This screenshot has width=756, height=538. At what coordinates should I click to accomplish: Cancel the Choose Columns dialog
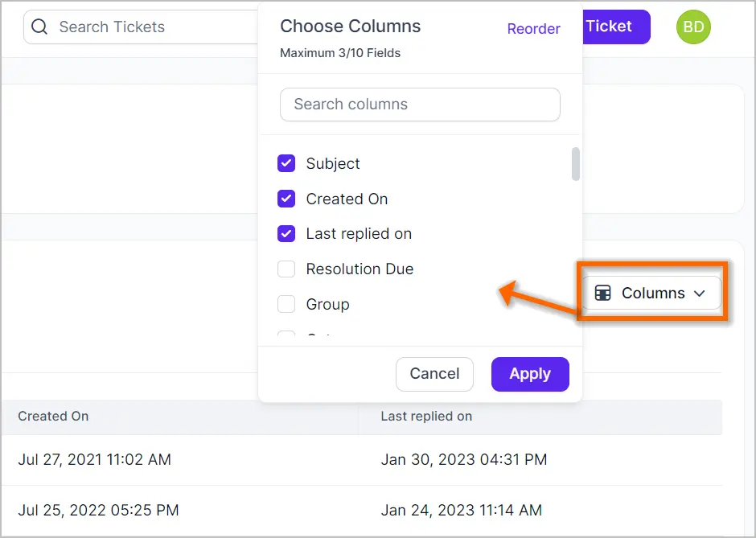click(x=434, y=374)
